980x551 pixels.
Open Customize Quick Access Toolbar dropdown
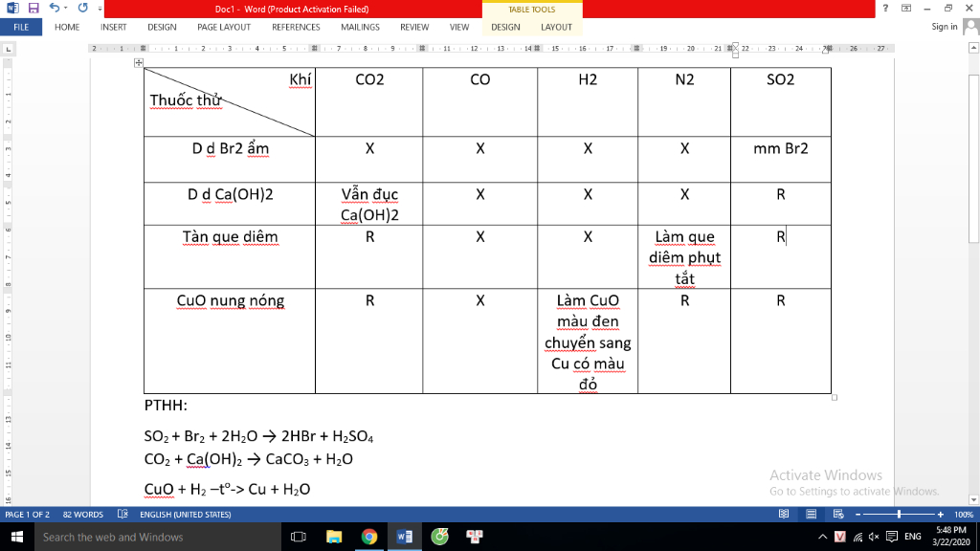click(x=100, y=9)
